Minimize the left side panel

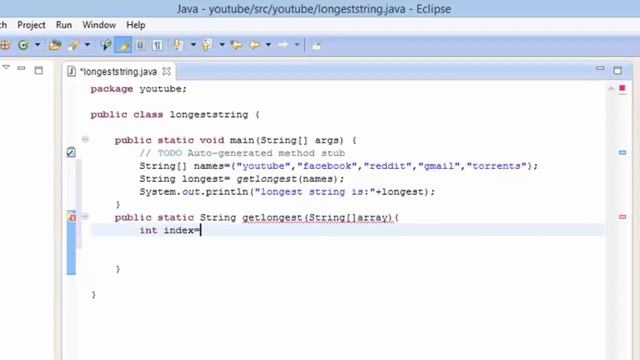(x=21, y=68)
